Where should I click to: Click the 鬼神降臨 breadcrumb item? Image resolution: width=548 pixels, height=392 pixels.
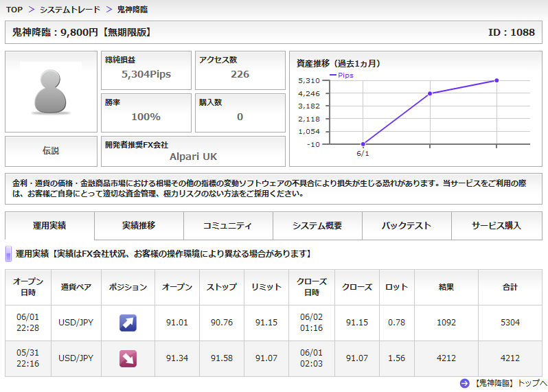(x=133, y=10)
